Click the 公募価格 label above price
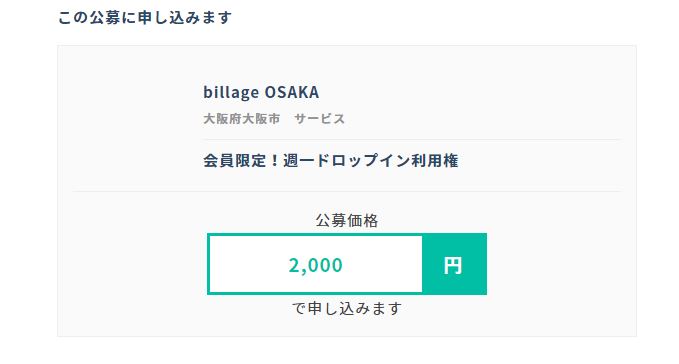 click(x=347, y=221)
